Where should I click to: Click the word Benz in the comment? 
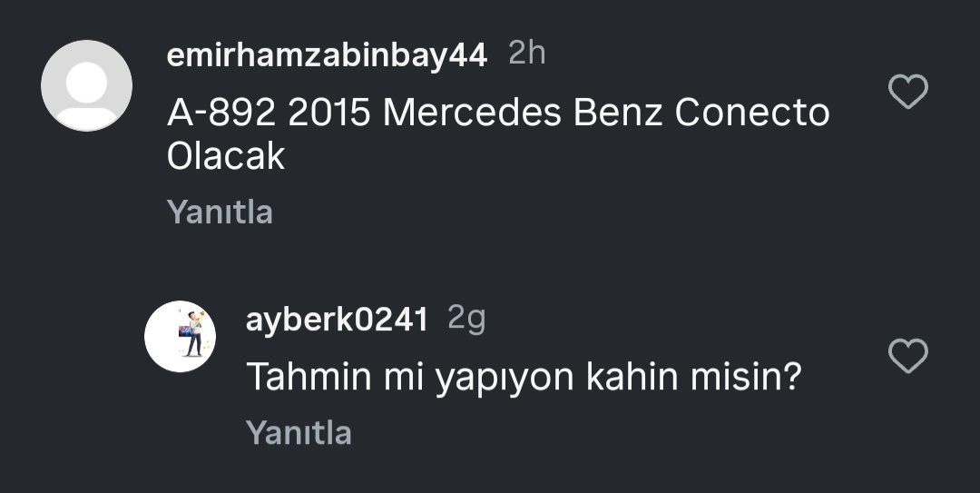(618, 113)
